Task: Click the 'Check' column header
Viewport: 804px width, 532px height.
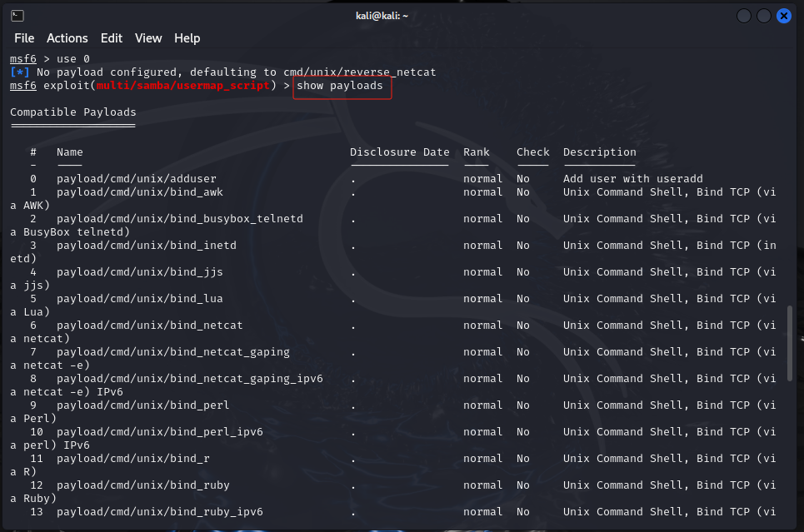Action: coord(532,152)
